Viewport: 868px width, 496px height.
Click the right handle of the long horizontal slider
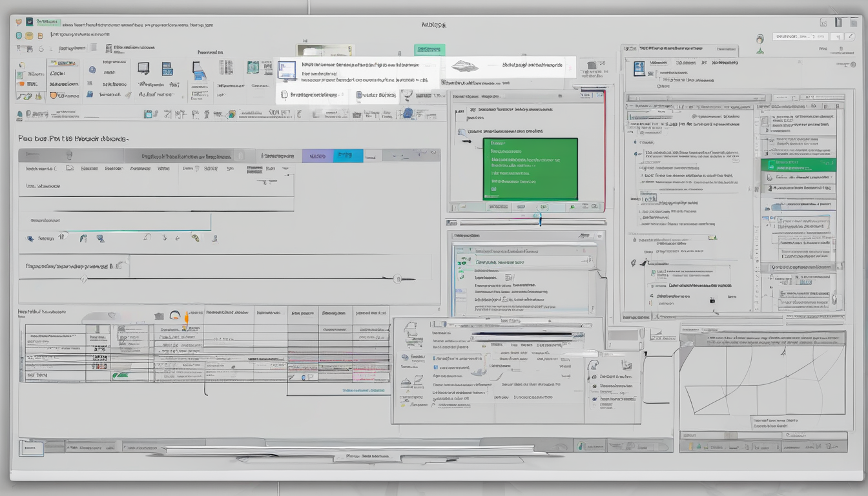point(397,279)
